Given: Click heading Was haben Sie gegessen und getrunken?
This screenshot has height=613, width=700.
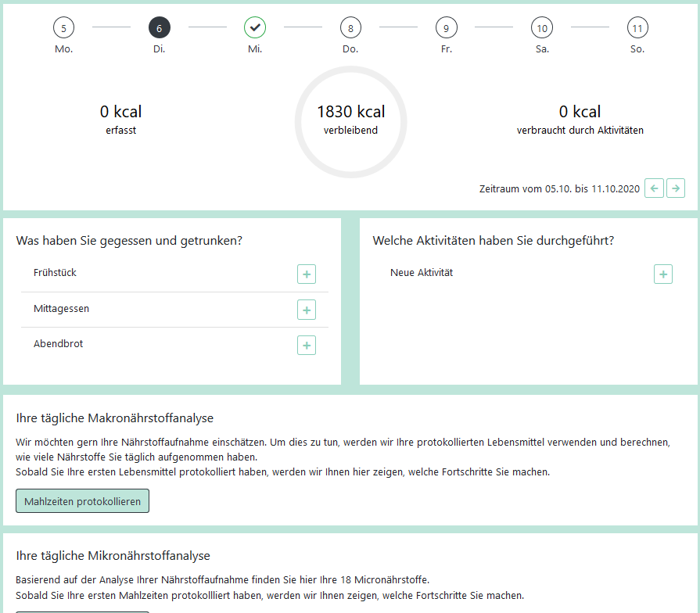Looking at the screenshot, I should 129,241.
